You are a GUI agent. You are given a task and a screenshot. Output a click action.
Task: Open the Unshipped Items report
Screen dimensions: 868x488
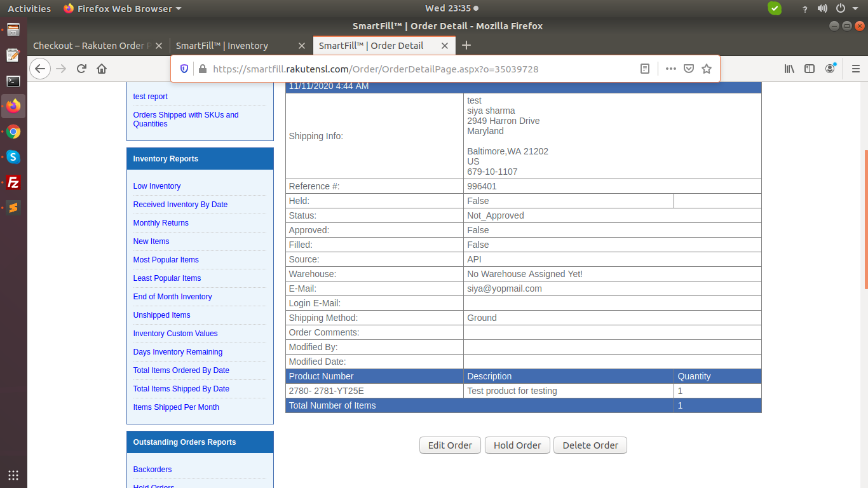162,315
